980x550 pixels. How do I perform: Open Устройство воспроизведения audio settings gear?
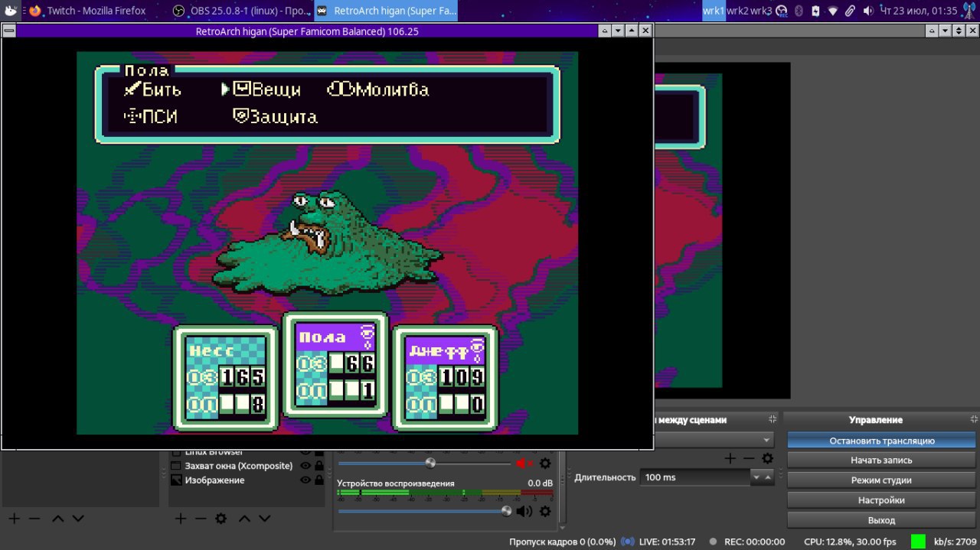545,511
